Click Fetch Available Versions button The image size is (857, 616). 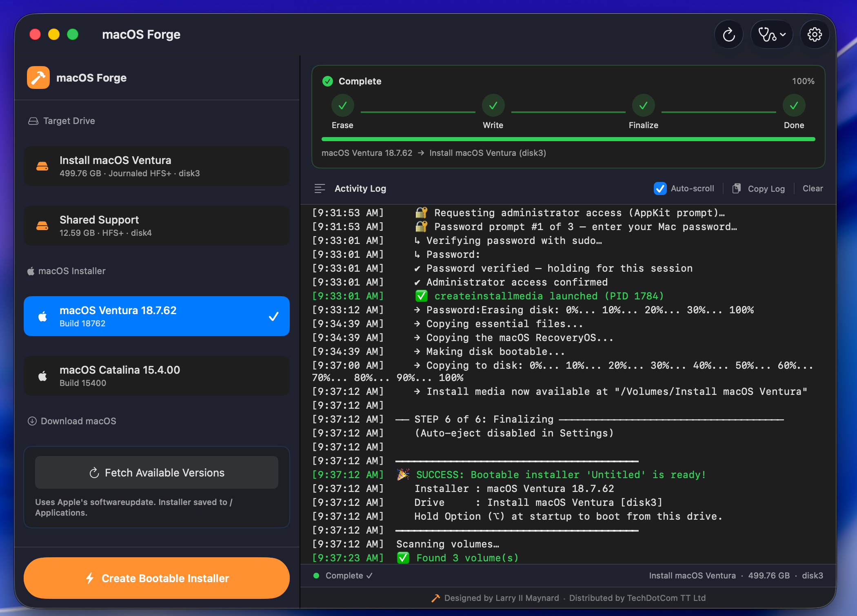pyautogui.click(x=157, y=472)
